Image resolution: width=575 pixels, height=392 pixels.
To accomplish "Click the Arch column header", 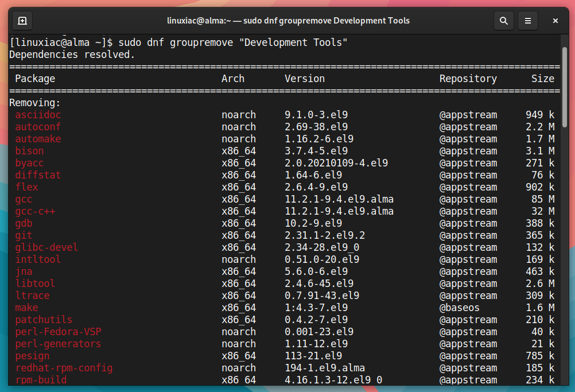I will tap(233, 79).
